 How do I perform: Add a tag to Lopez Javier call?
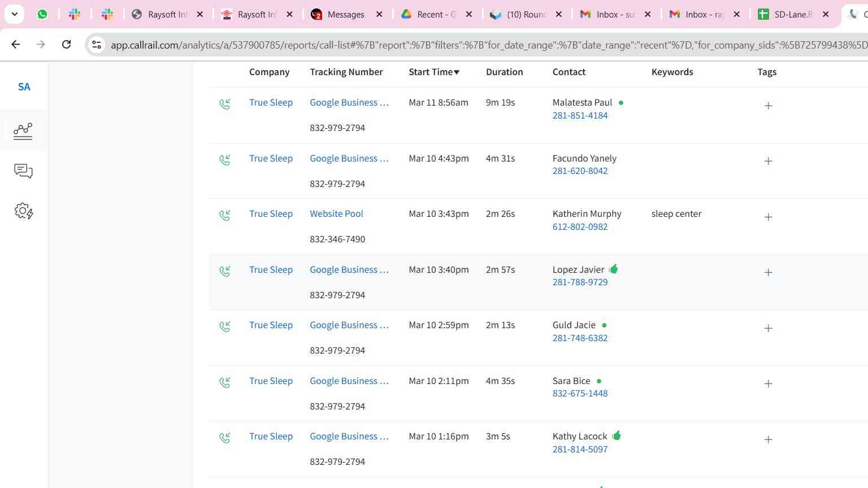[768, 272]
